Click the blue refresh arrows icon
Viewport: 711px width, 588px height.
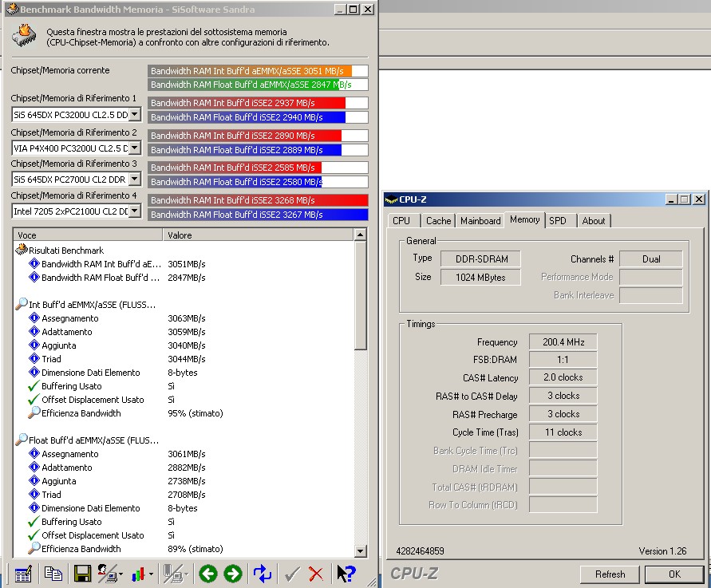[262, 574]
